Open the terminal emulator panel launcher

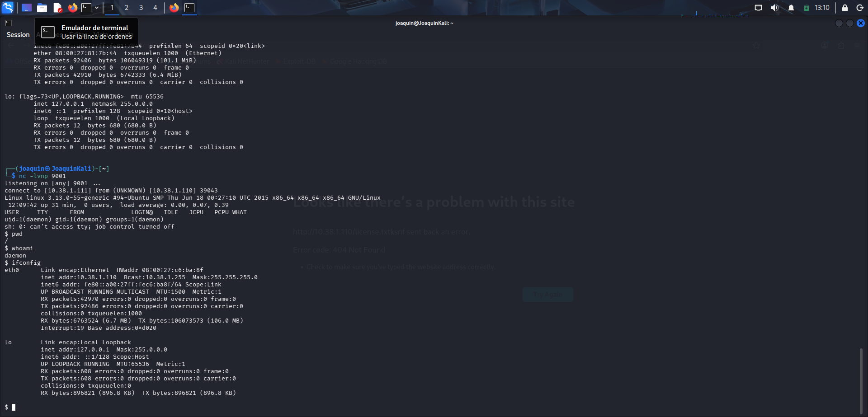tap(86, 7)
